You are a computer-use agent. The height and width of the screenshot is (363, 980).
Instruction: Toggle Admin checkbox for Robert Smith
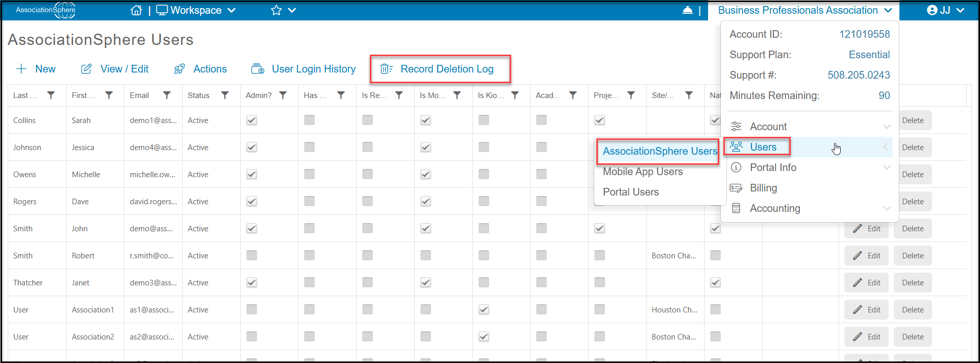point(252,255)
